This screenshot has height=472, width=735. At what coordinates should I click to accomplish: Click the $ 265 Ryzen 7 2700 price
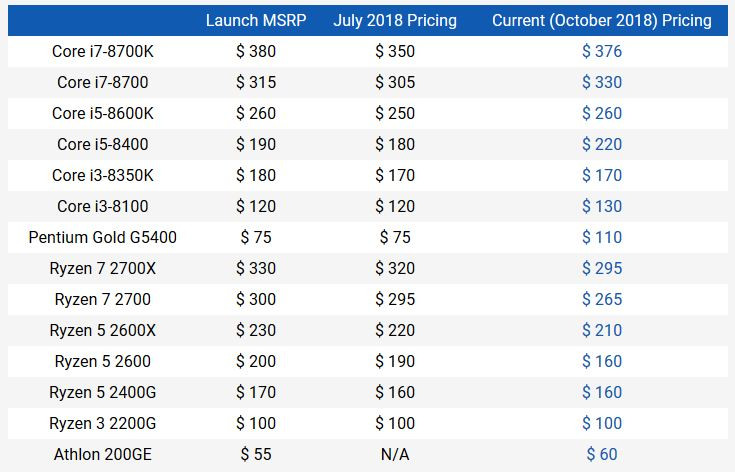pos(602,299)
